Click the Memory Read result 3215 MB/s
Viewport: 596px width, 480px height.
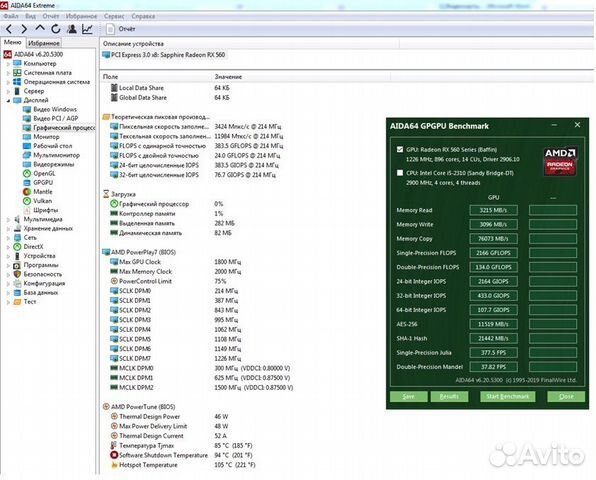493,210
